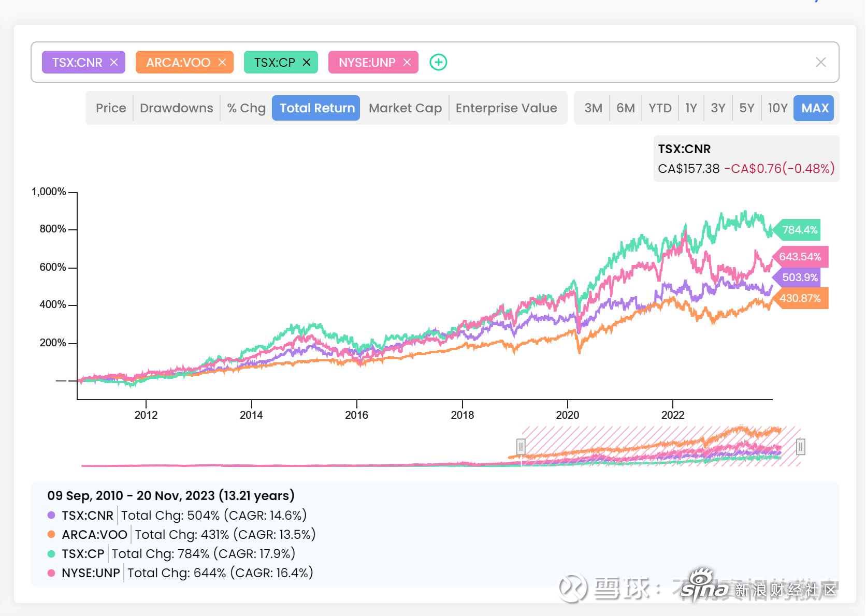Click the CA$157.38 price value

coord(689,168)
